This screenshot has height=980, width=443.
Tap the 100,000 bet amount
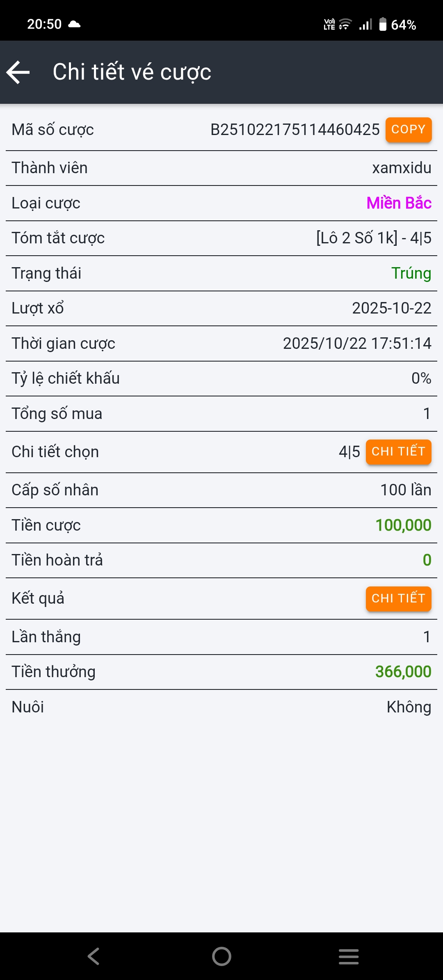click(x=403, y=525)
